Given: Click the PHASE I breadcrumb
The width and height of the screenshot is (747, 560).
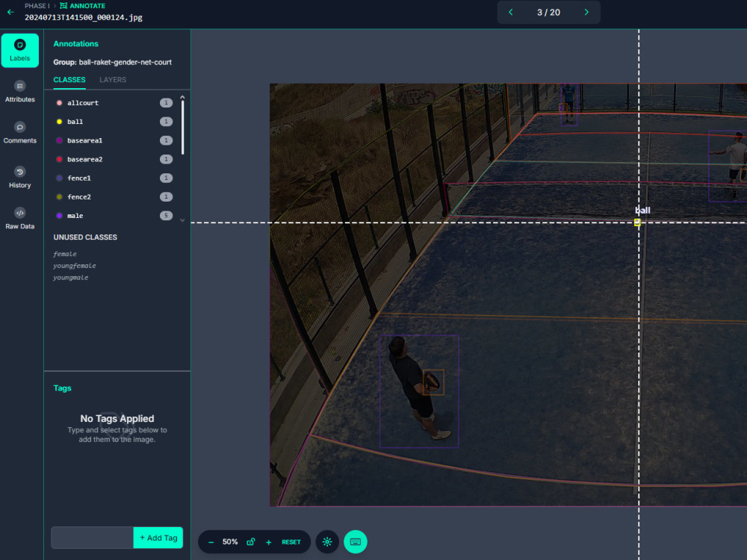Looking at the screenshot, I should 37,6.
